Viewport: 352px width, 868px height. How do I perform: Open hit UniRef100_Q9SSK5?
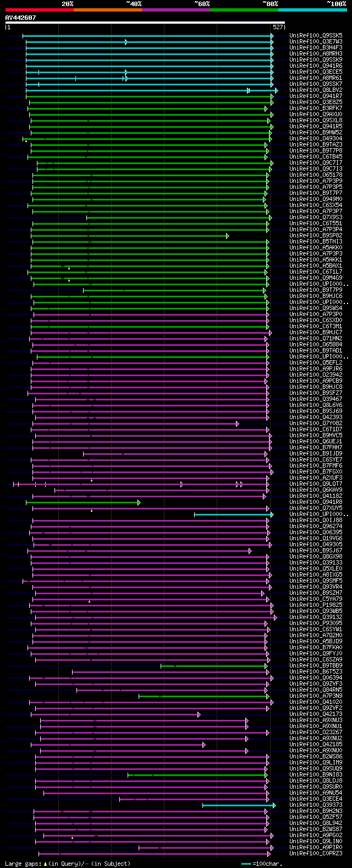coord(316,35)
